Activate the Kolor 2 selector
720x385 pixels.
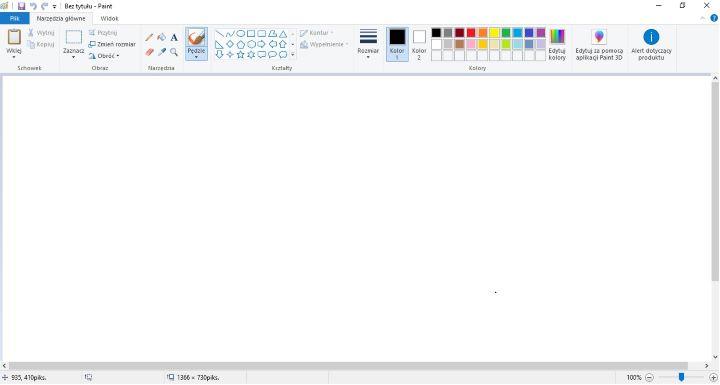click(419, 45)
